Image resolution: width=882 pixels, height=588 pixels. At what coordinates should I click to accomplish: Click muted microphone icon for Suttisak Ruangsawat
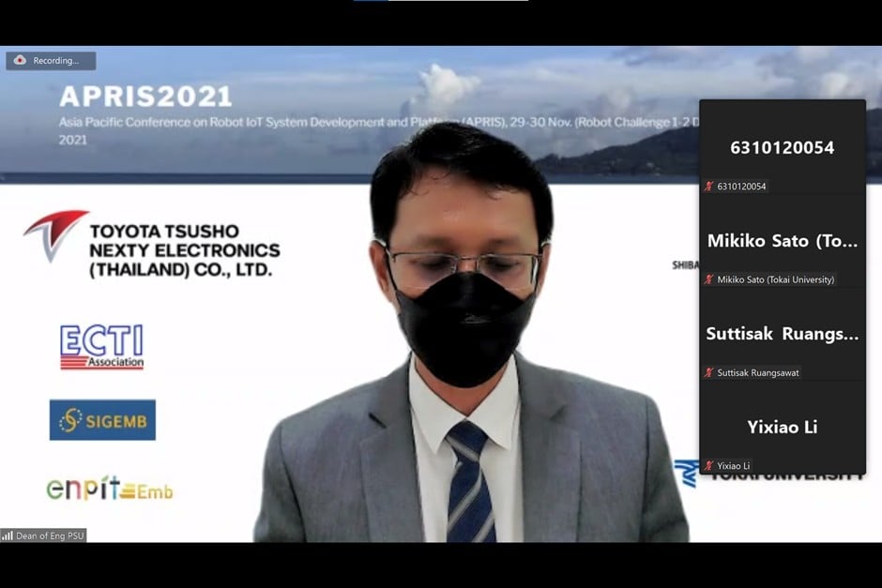[708, 372]
